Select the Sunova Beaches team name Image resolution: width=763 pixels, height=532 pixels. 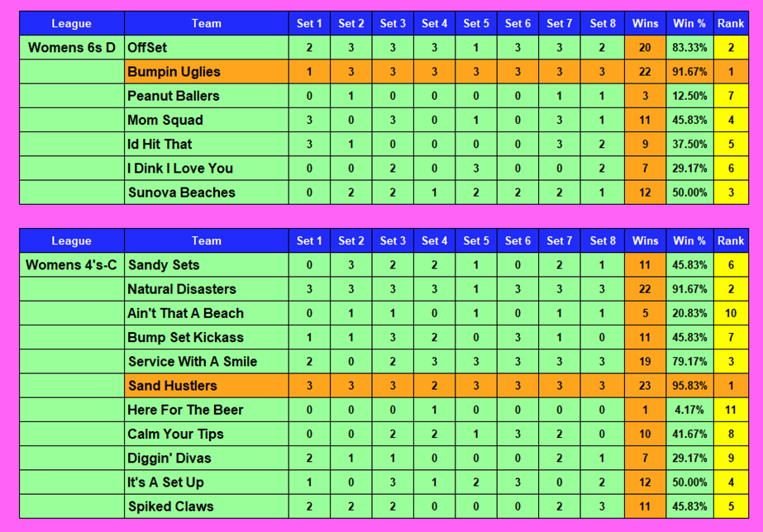pyautogui.click(x=181, y=192)
